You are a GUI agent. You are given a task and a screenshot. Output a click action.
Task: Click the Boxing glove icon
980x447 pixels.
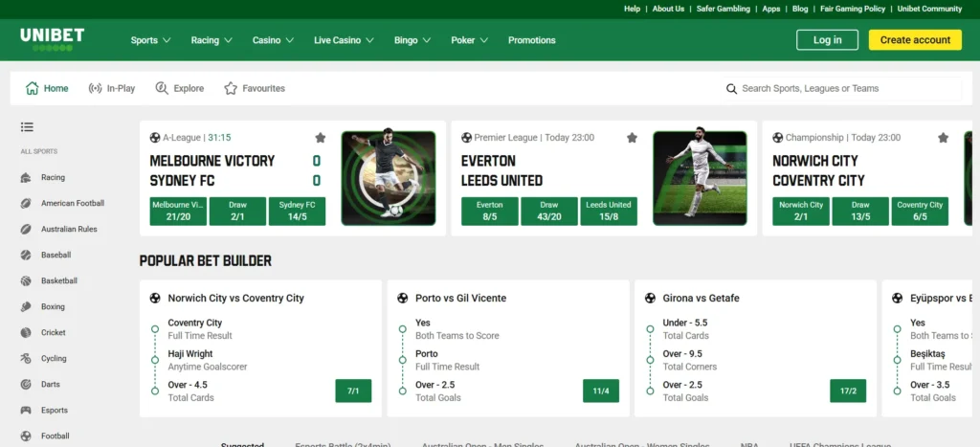[x=26, y=307]
